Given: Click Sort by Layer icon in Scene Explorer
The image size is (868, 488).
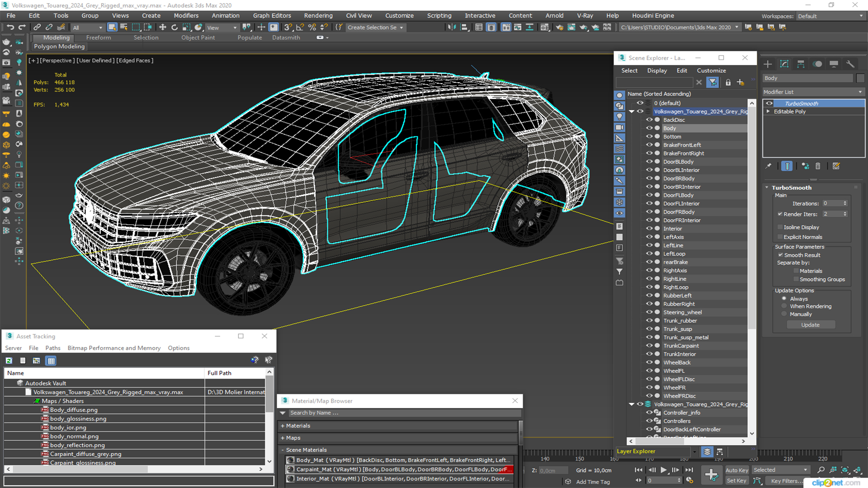Looking at the screenshot, I should click(707, 451).
